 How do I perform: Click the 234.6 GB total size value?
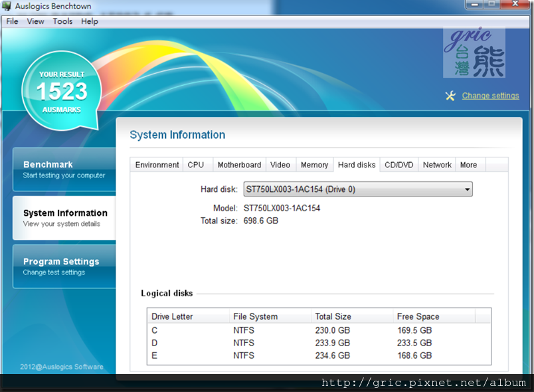coord(332,355)
